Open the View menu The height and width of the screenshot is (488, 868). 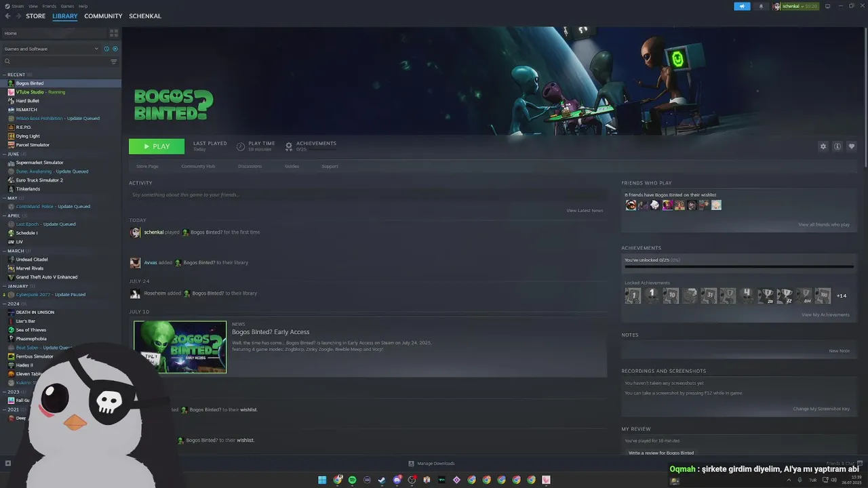pos(33,6)
